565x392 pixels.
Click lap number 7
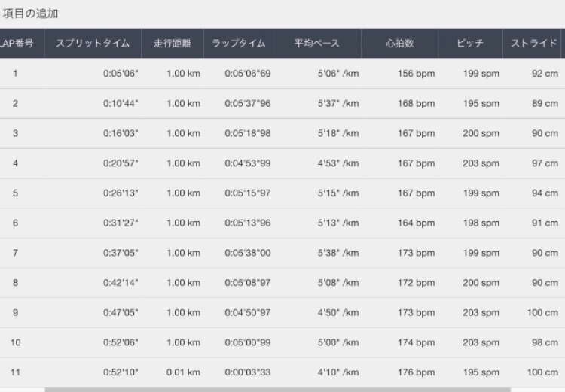click(15, 253)
